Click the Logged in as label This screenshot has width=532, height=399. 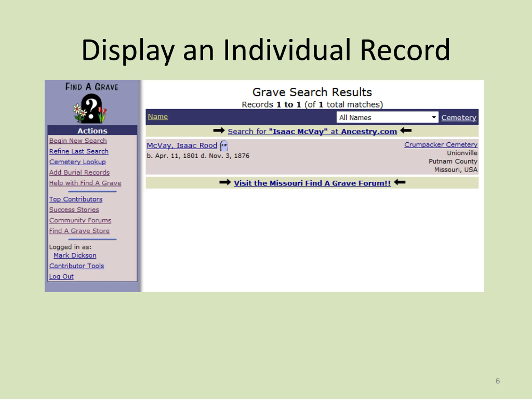70,247
